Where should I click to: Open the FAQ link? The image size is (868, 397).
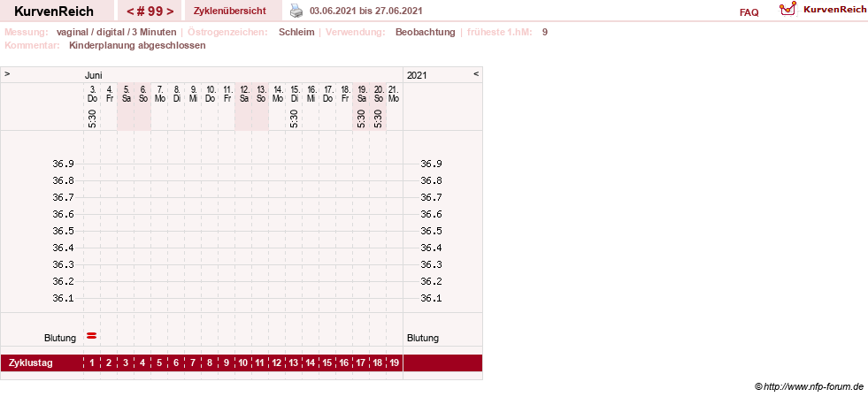click(x=749, y=12)
